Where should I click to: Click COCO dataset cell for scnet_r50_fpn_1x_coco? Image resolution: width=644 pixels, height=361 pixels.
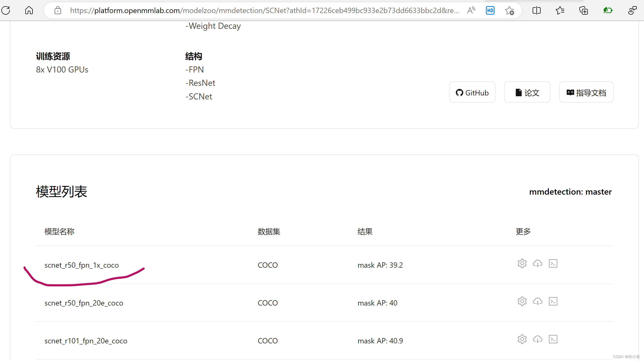[268, 265]
